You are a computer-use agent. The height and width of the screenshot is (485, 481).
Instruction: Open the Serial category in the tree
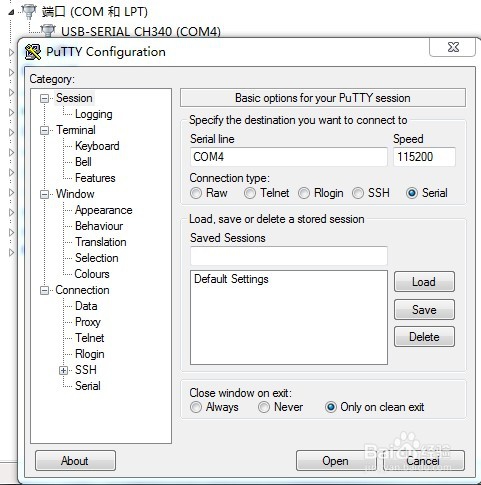[x=88, y=386]
